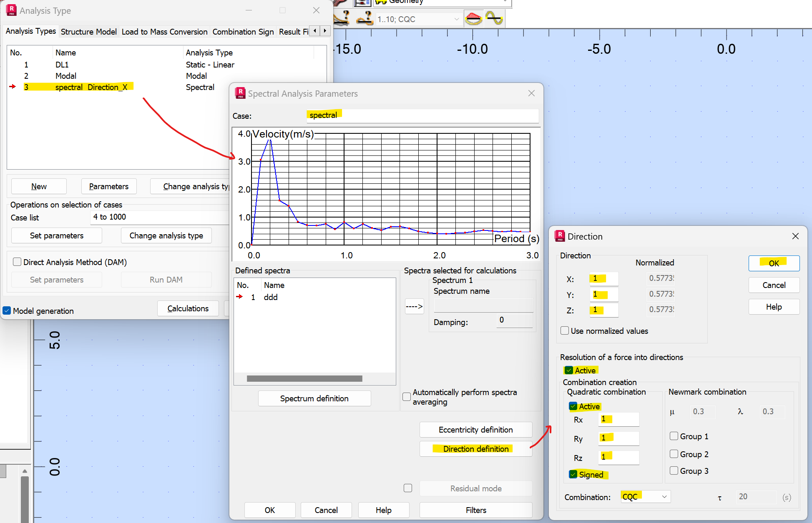Screen dimensions: 812x523
Task: Open the Load to Mass Conversion tab
Action: pyautogui.click(x=164, y=32)
